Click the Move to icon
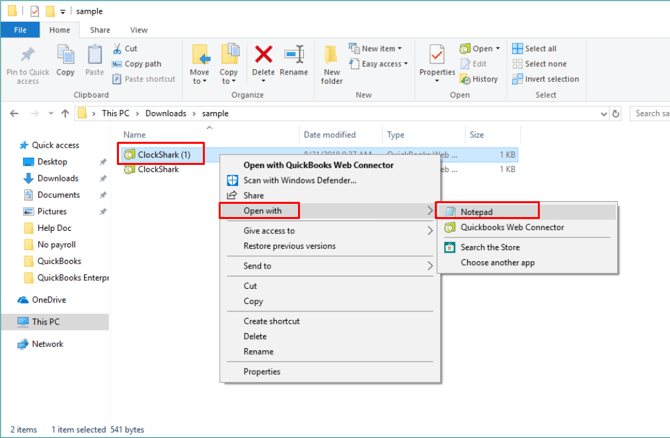 pyautogui.click(x=200, y=56)
